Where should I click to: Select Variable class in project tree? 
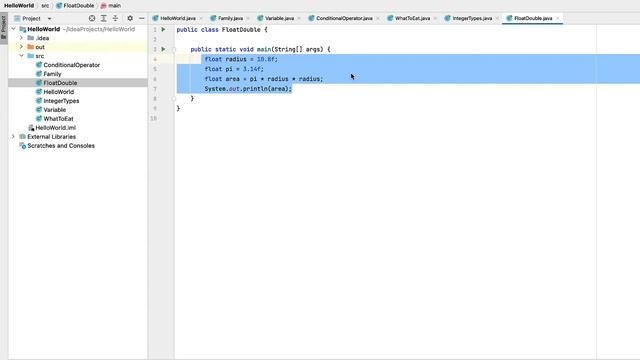[54, 110]
